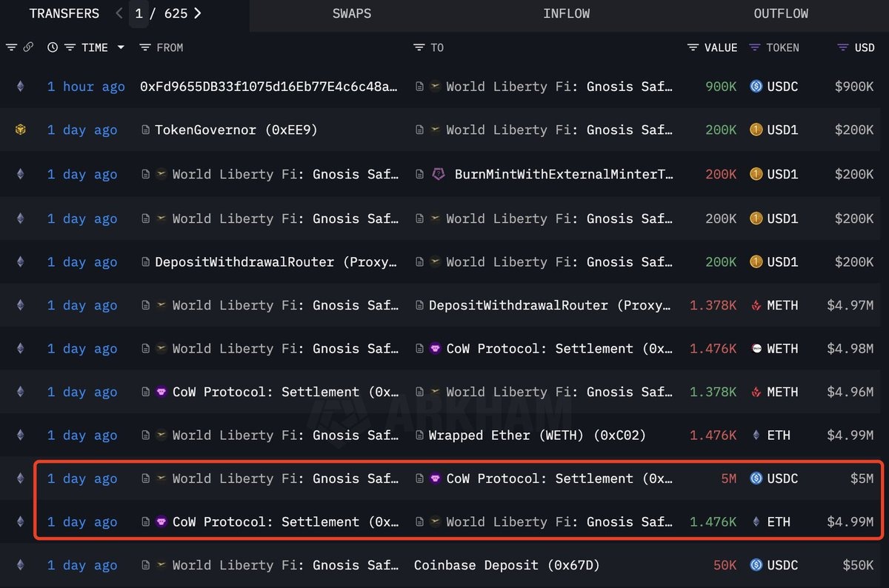The width and height of the screenshot is (889, 588).
Task: Select the OUTFLOW tab
Action: click(781, 13)
